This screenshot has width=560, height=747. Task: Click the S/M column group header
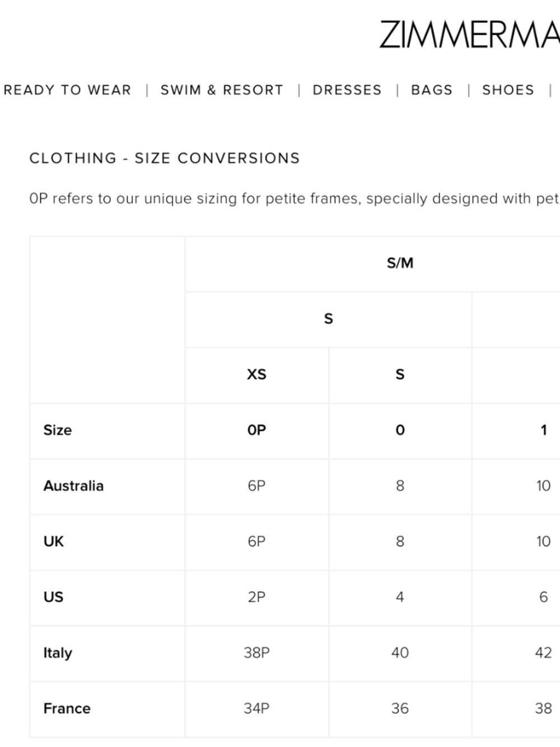click(x=400, y=263)
